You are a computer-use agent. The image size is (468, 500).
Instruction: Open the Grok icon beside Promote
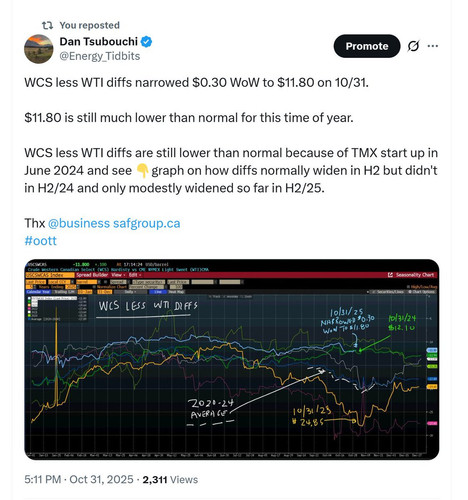(x=413, y=46)
